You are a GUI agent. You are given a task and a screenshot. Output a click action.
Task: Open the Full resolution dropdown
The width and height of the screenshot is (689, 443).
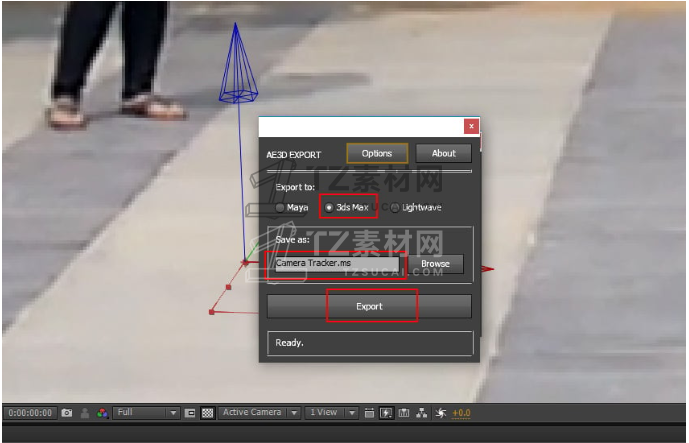pyautogui.click(x=146, y=413)
